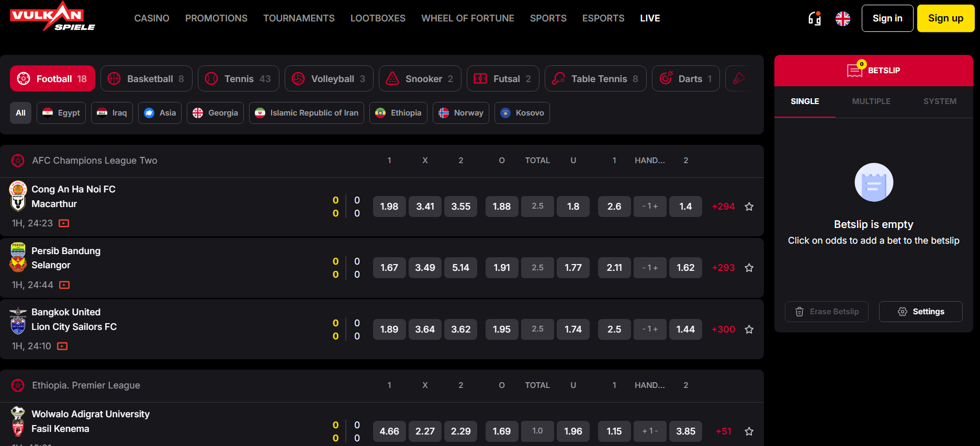Toggle favorite star for Bangkok United match
This screenshot has width=980, height=446.
click(x=749, y=329)
